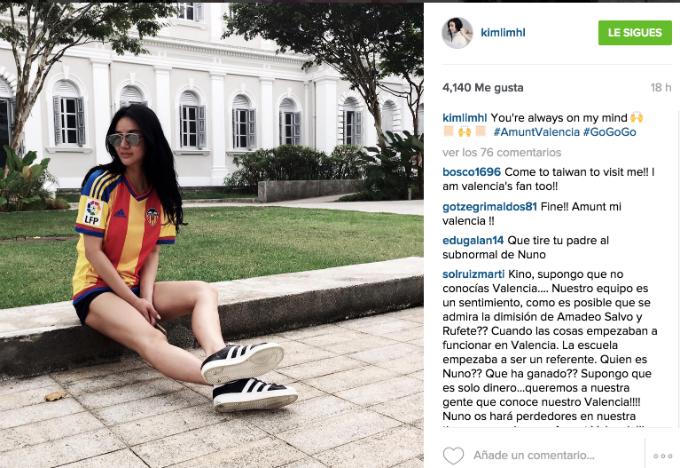
Task: Toggle the green LE SIGUES follow button
Action: pyautogui.click(x=635, y=33)
